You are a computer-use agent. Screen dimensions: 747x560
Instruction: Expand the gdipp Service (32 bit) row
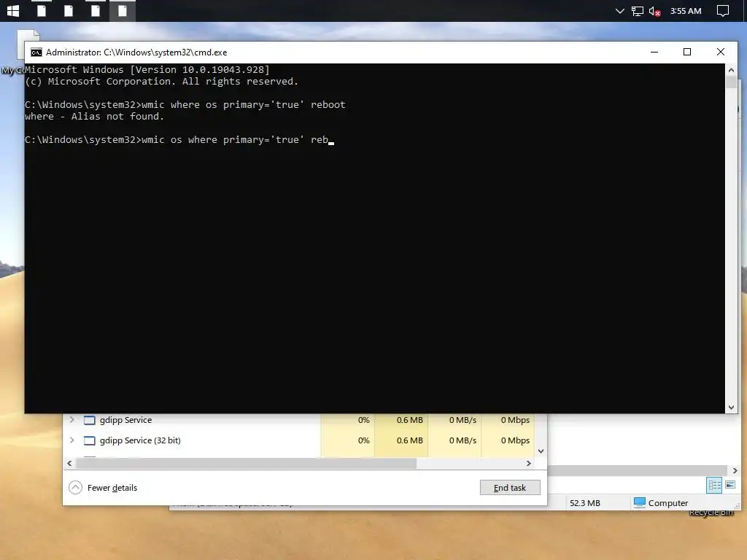[x=72, y=440]
